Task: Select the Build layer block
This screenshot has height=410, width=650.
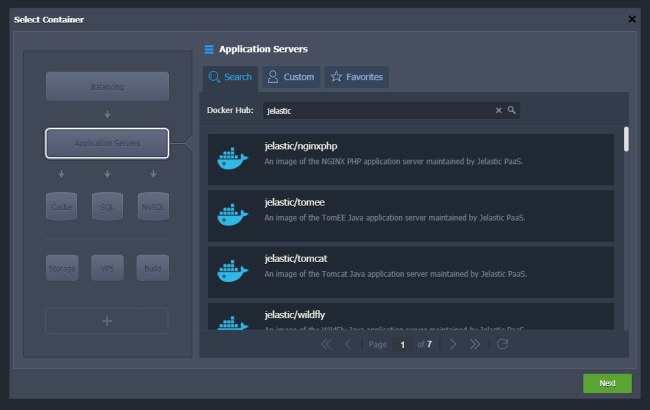Action: [153, 268]
